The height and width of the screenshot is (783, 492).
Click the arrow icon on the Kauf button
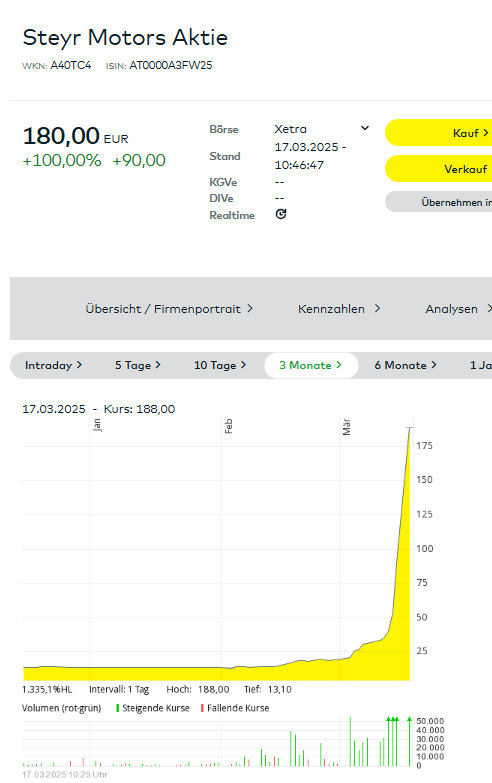tap(485, 133)
